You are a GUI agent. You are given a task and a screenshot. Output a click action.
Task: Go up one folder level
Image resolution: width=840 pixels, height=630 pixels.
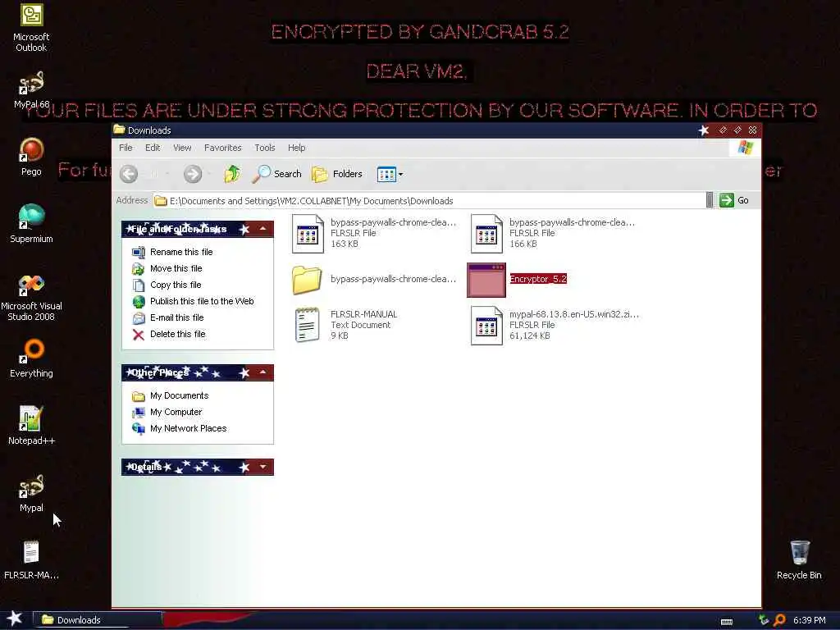click(x=232, y=174)
